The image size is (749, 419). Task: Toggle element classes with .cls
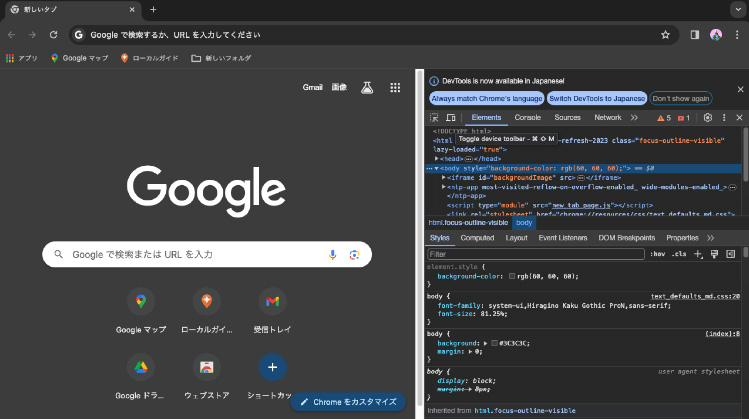(x=678, y=254)
